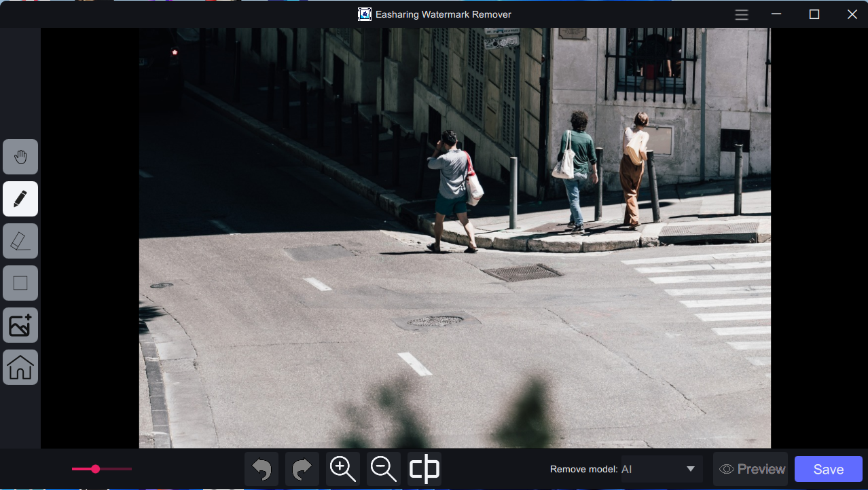This screenshot has height=490, width=868.
Task: Select the Hand pan tool
Action: click(20, 157)
